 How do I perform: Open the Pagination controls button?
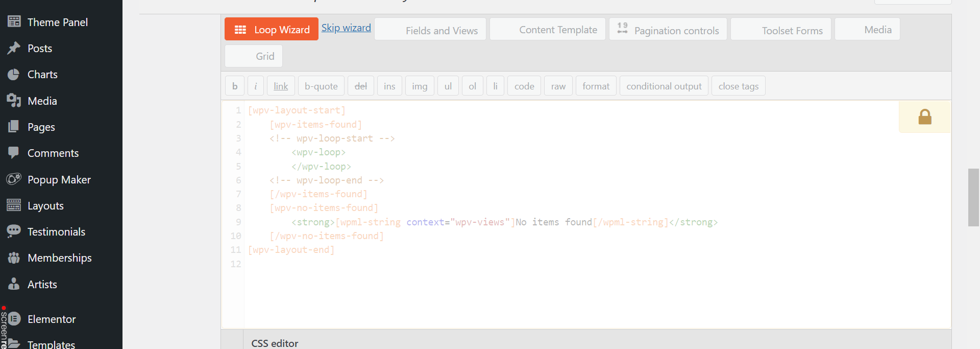coord(668,29)
